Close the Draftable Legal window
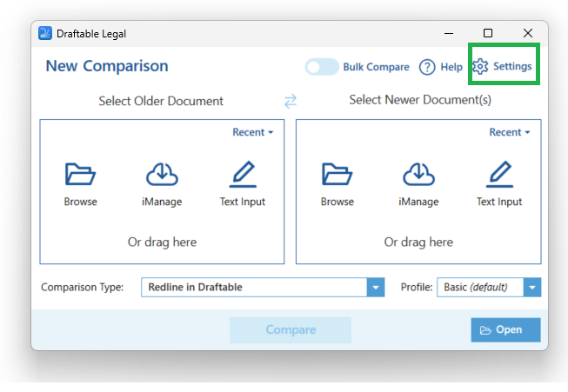 (528, 33)
